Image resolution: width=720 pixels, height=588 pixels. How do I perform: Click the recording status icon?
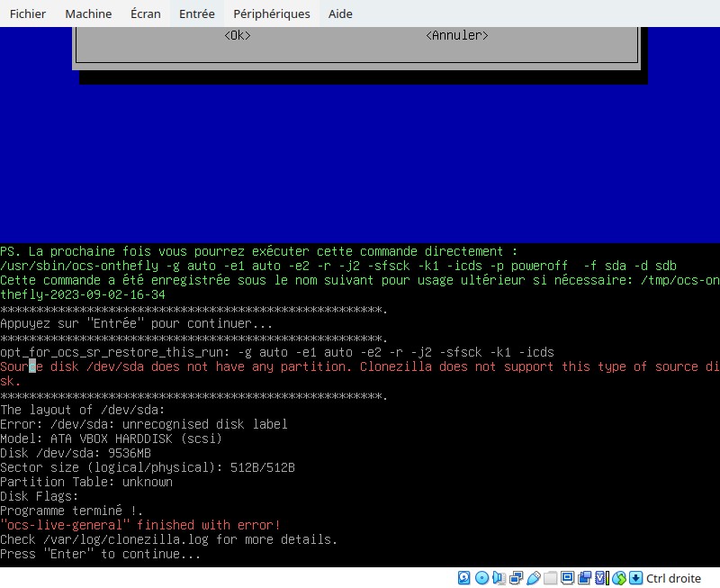pyautogui.click(x=584, y=578)
